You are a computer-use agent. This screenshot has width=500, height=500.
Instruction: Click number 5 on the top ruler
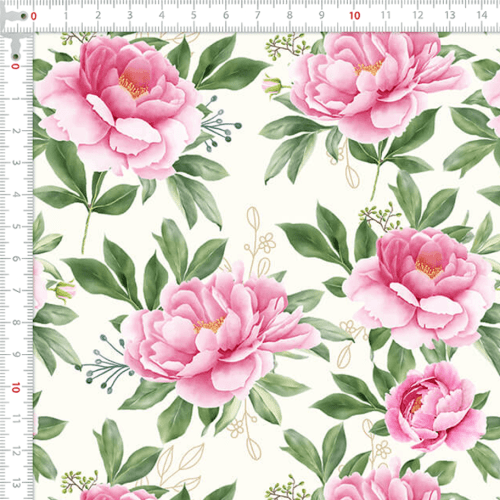[x=194, y=15]
